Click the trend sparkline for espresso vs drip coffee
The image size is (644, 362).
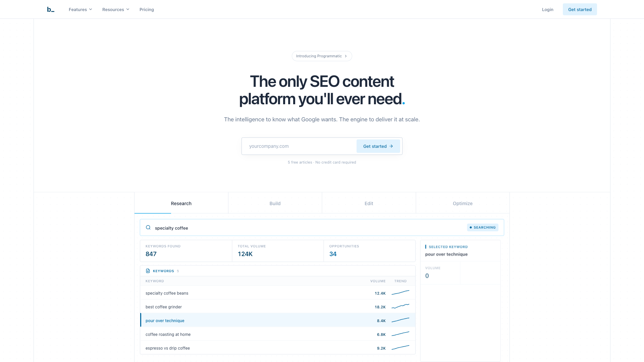click(400, 348)
